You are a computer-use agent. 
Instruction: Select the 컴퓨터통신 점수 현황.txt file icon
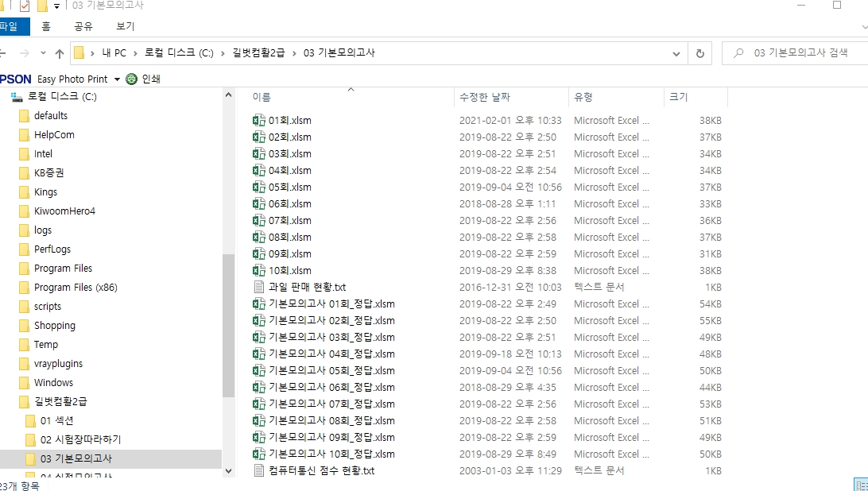[x=258, y=471]
